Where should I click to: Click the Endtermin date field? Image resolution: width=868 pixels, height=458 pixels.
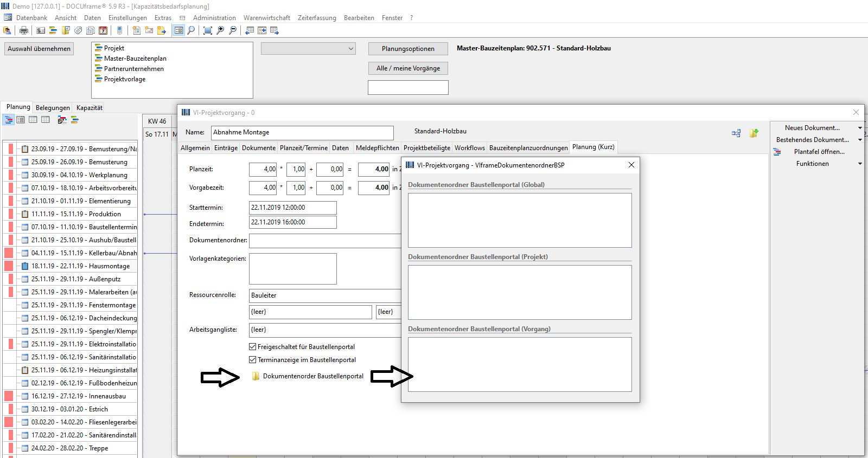pyautogui.click(x=293, y=222)
